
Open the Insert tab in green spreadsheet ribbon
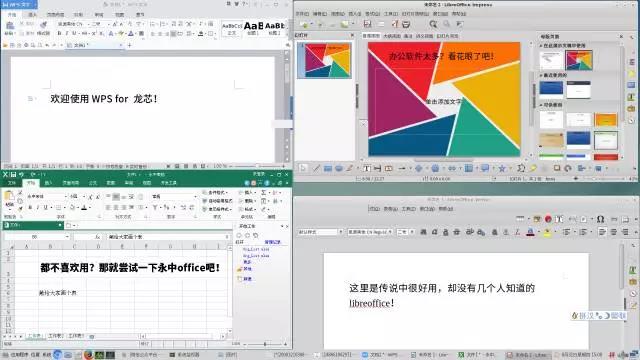(48, 183)
